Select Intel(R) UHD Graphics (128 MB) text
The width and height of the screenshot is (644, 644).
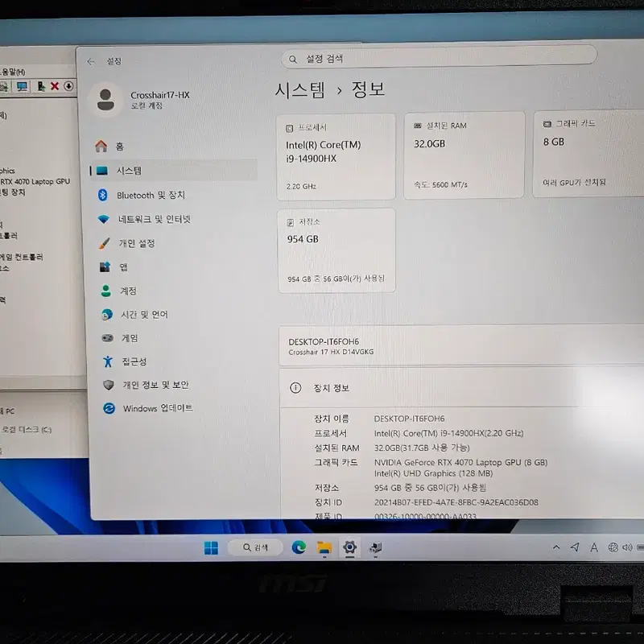point(433,473)
